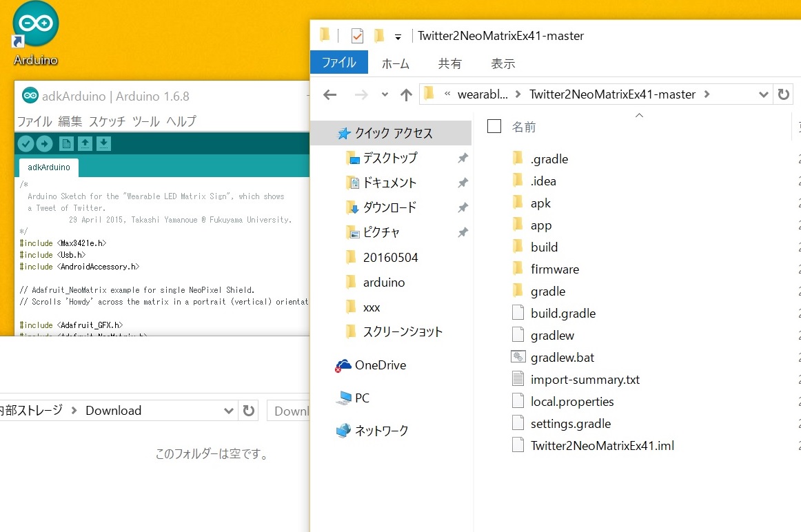Unpin デスクトップ using its pin icon

(x=463, y=158)
